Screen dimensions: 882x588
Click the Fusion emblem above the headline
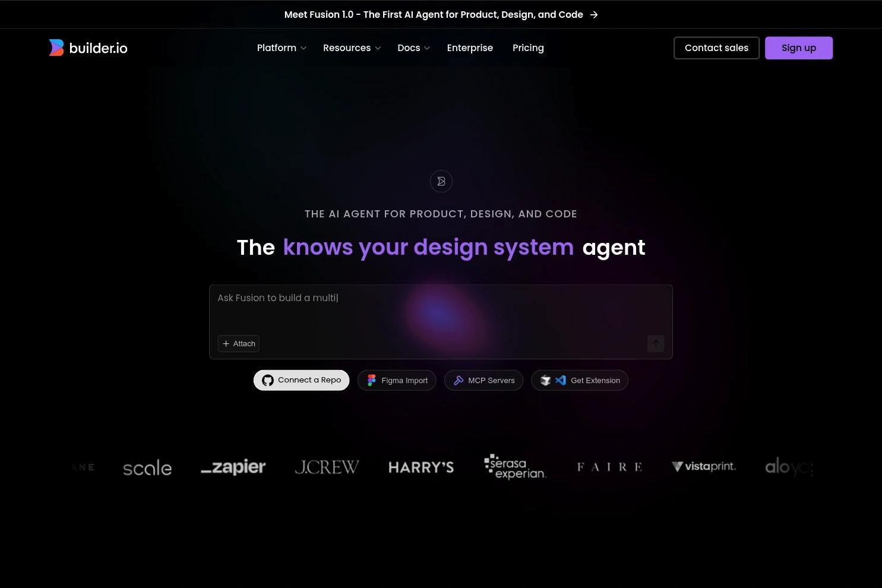(441, 181)
